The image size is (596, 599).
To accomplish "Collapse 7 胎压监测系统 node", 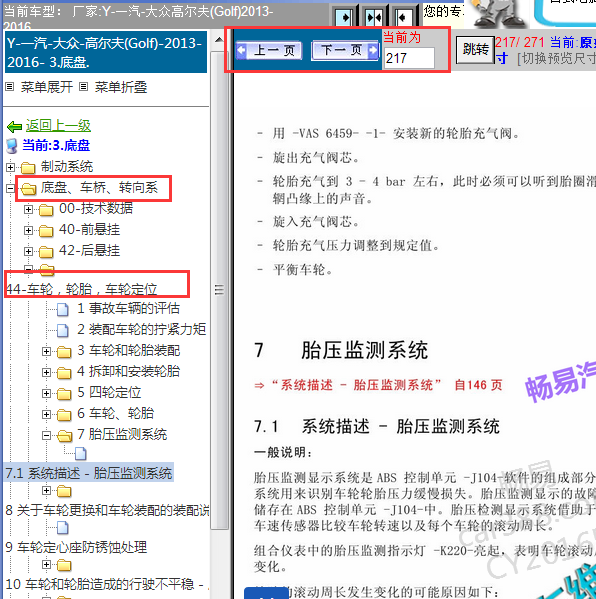I will (x=46, y=435).
